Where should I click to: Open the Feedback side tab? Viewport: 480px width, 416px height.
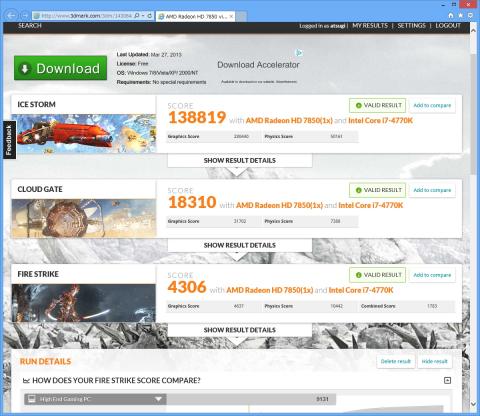tap(9, 140)
